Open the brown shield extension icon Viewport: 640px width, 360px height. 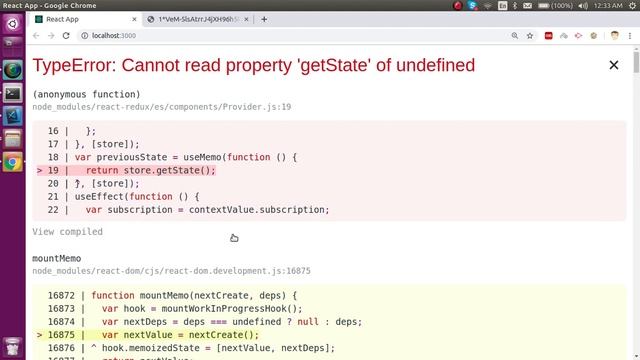(593, 36)
